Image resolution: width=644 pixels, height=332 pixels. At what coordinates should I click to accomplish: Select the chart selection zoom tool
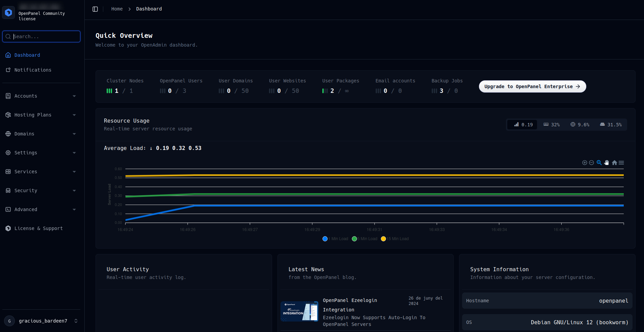(x=599, y=163)
